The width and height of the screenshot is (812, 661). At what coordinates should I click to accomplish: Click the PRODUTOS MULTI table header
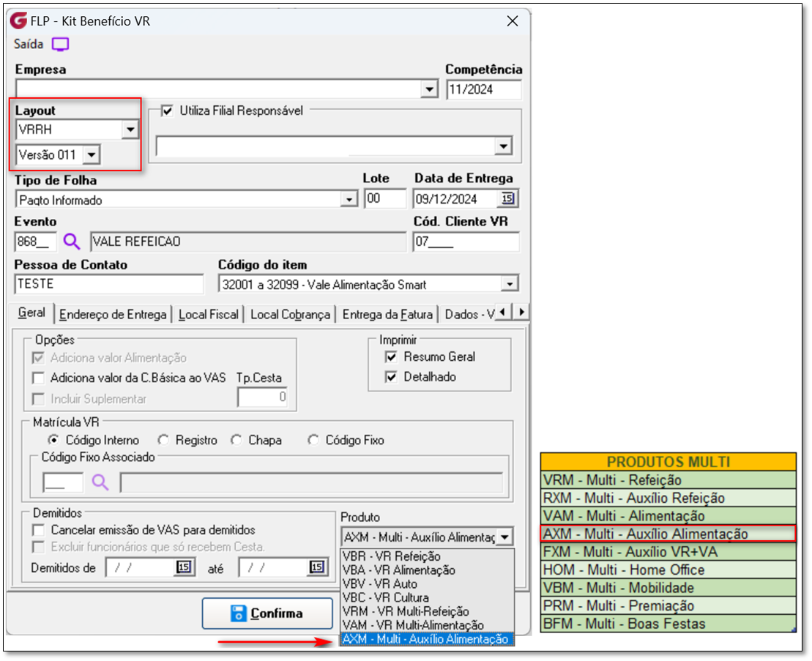click(x=668, y=462)
